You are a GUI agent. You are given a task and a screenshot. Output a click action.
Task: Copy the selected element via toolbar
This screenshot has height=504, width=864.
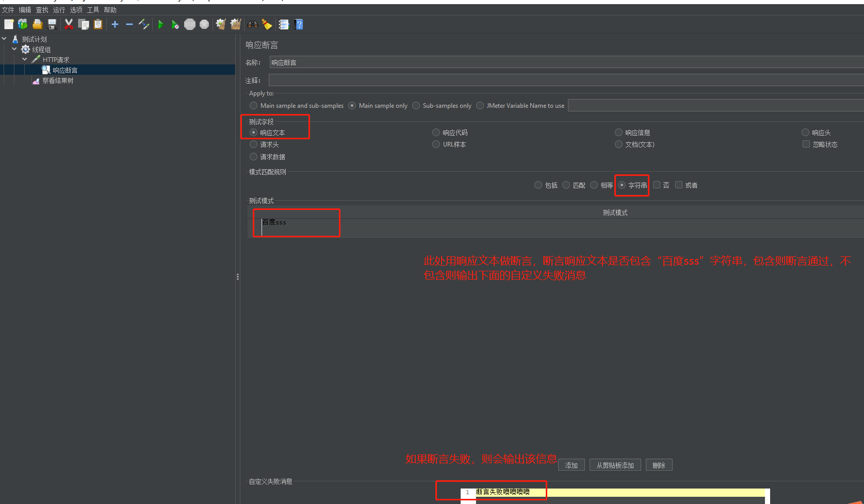coord(84,24)
